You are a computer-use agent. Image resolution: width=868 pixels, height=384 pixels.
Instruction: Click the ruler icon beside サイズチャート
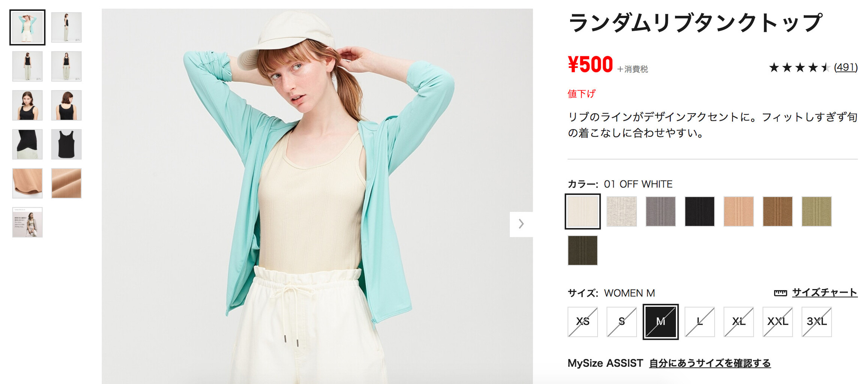[780, 293]
